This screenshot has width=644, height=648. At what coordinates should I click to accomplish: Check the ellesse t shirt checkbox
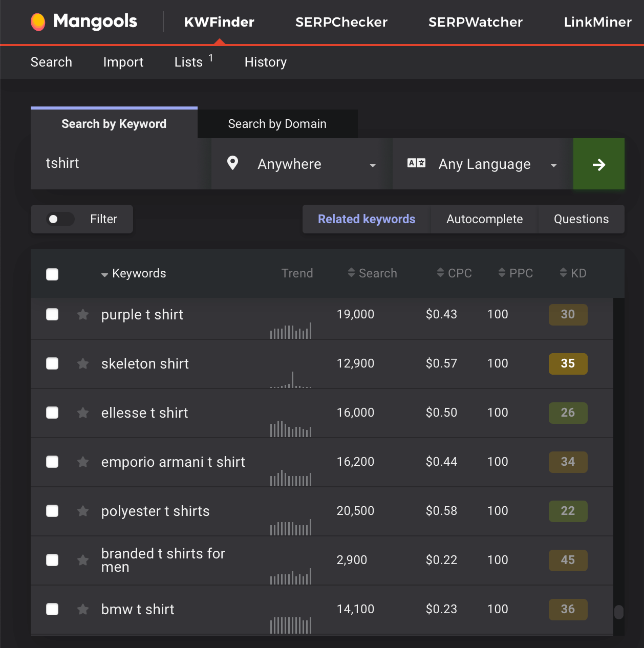tap(52, 413)
